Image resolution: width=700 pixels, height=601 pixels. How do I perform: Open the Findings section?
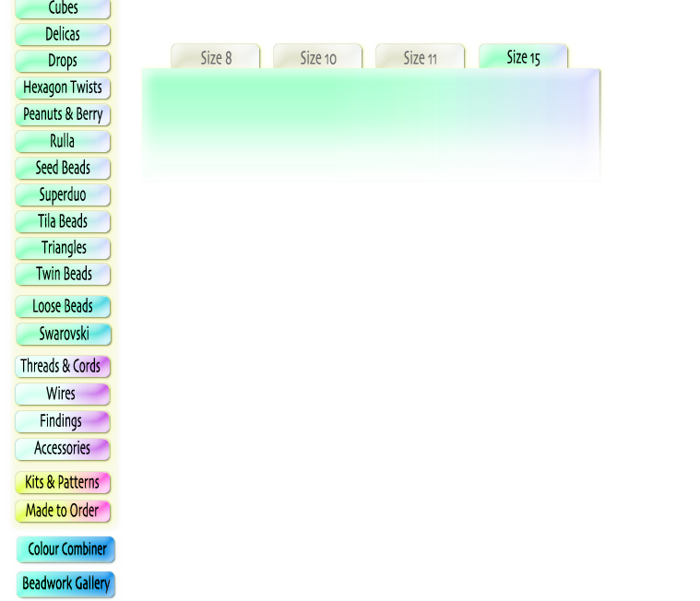coord(63,421)
